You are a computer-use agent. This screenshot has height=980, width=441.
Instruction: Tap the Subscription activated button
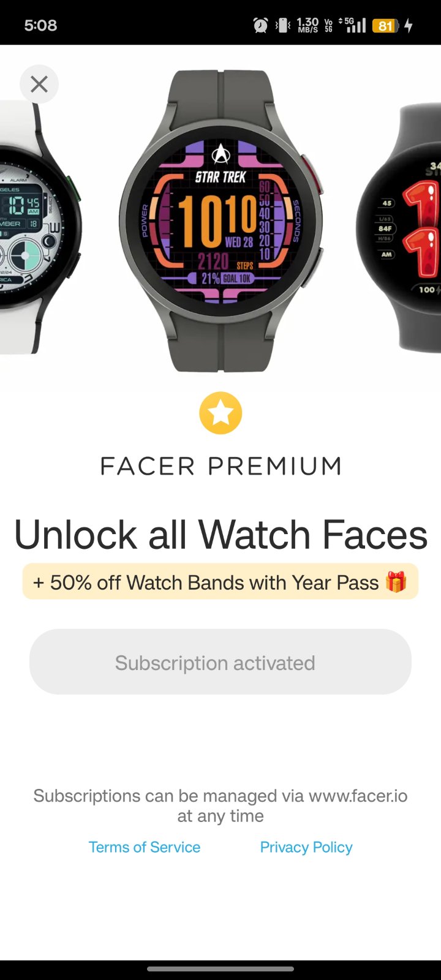221,662
